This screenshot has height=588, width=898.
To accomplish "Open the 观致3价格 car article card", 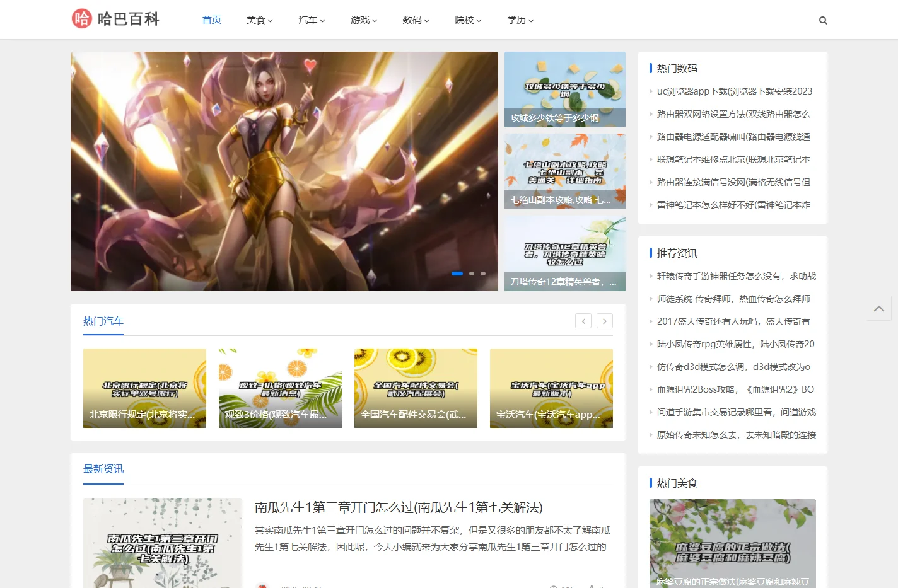I will 280,388.
